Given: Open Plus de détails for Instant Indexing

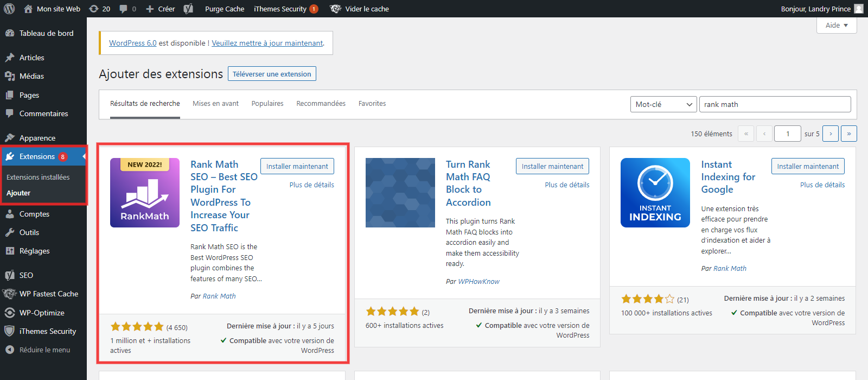Looking at the screenshot, I should tap(822, 185).
